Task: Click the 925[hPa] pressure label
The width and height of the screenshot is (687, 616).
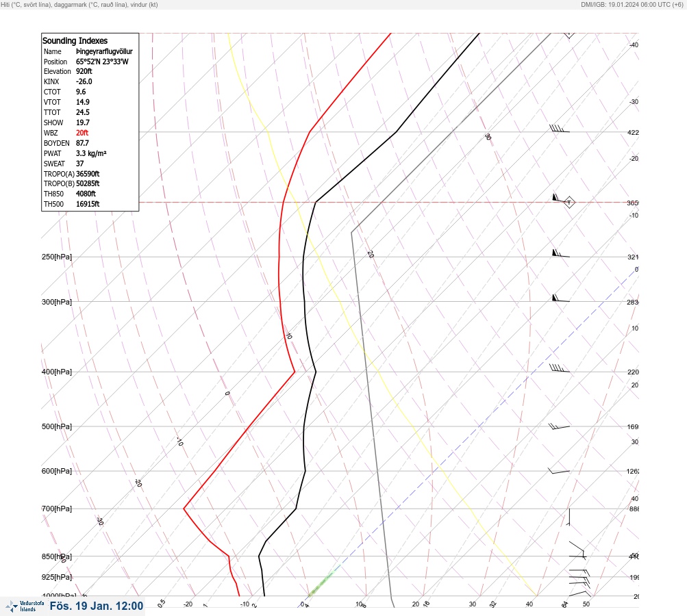Action: coord(57,577)
